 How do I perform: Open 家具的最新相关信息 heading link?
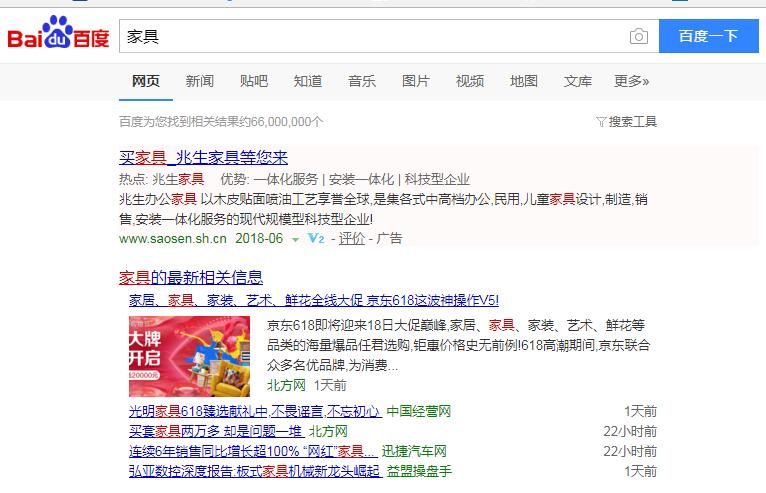click(191, 278)
